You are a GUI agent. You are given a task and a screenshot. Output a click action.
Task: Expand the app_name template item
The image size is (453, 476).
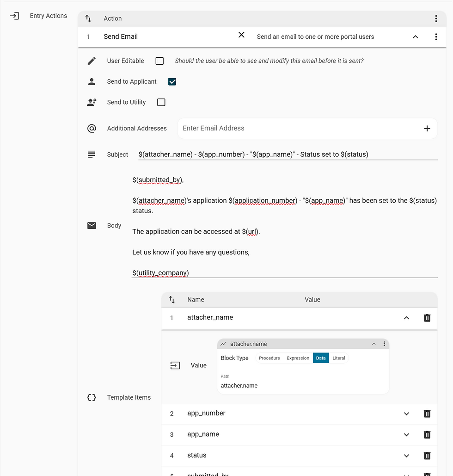[x=407, y=435]
